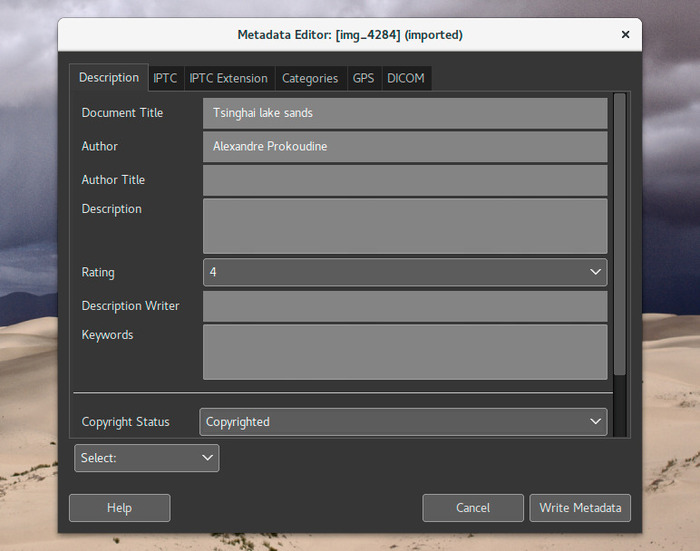This screenshot has width=700, height=551.
Task: Close the Metadata Editor dialog
Action: pyautogui.click(x=625, y=35)
